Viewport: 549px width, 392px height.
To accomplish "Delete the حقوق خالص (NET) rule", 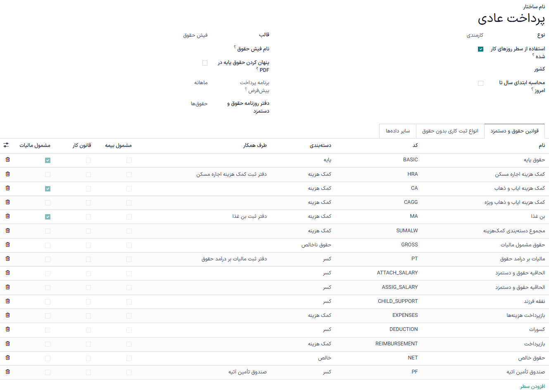I will [x=7, y=358].
